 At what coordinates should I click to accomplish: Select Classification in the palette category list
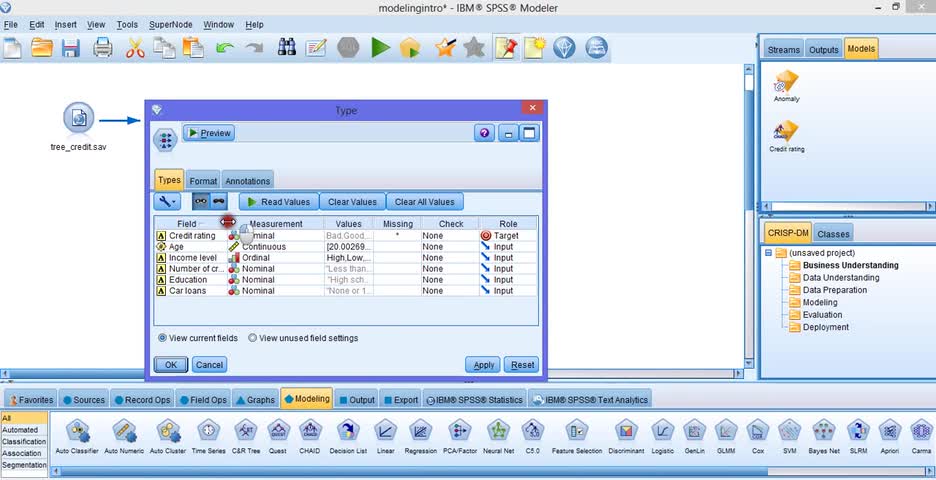24,441
